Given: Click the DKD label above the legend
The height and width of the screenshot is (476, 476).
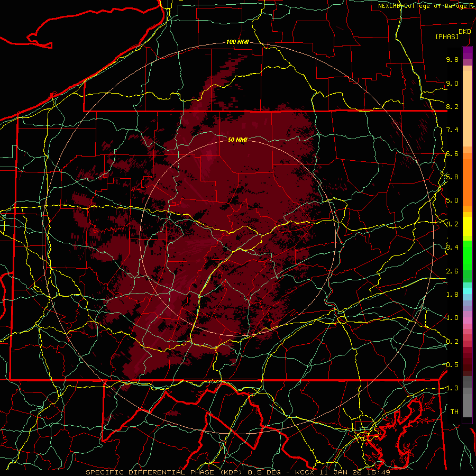Looking at the screenshot, I should point(465,32).
